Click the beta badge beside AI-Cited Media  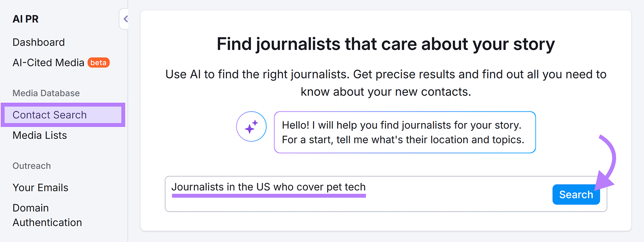point(98,63)
